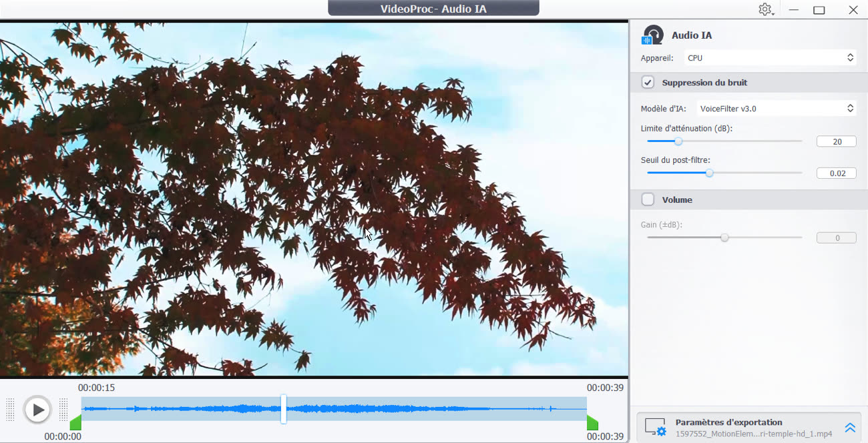Expand export panel with double chevron

pyautogui.click(x=850, y=428)
